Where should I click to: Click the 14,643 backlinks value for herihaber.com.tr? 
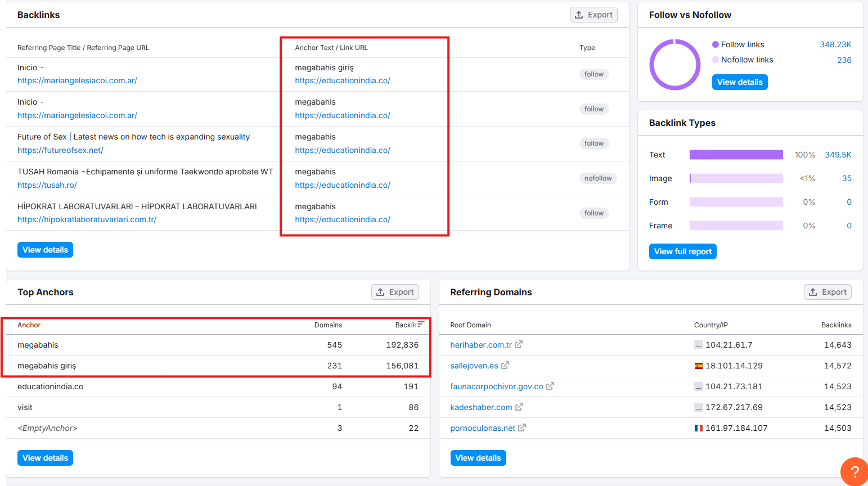click(x=838, y=345)
